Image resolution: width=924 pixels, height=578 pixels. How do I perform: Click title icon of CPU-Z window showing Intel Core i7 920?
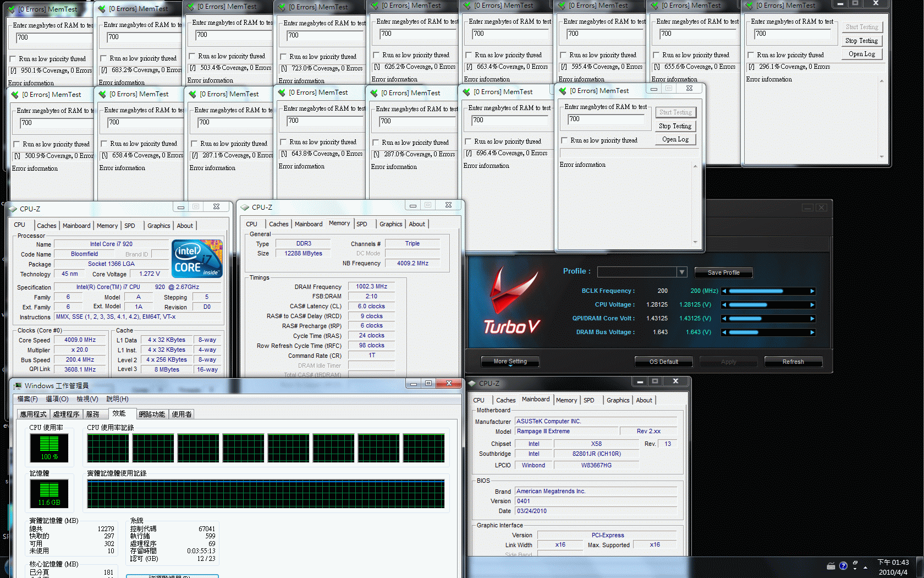click(13, 209)
